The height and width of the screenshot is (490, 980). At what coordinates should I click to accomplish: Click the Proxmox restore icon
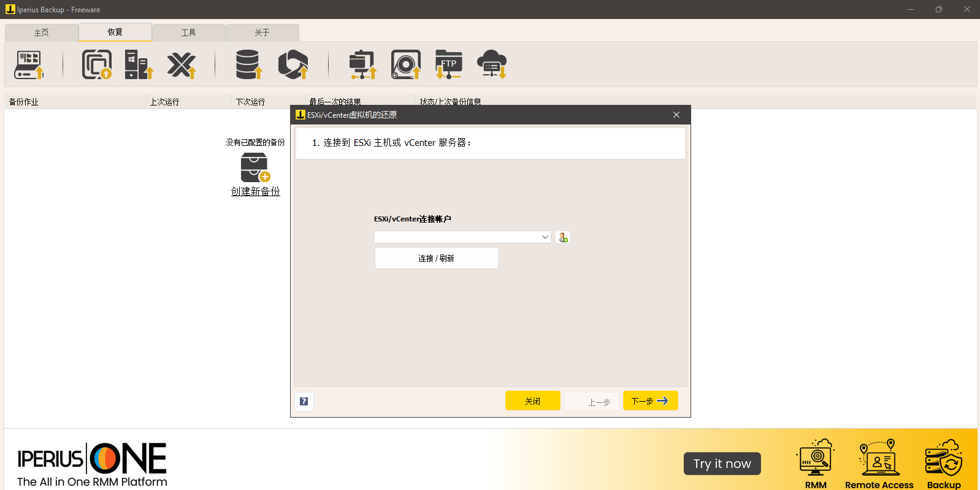point(182,64)
